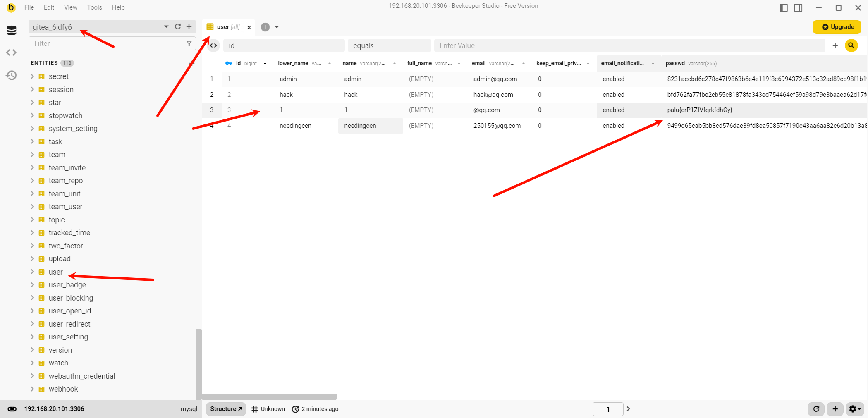Click the entity filter funnel icon

189,43
